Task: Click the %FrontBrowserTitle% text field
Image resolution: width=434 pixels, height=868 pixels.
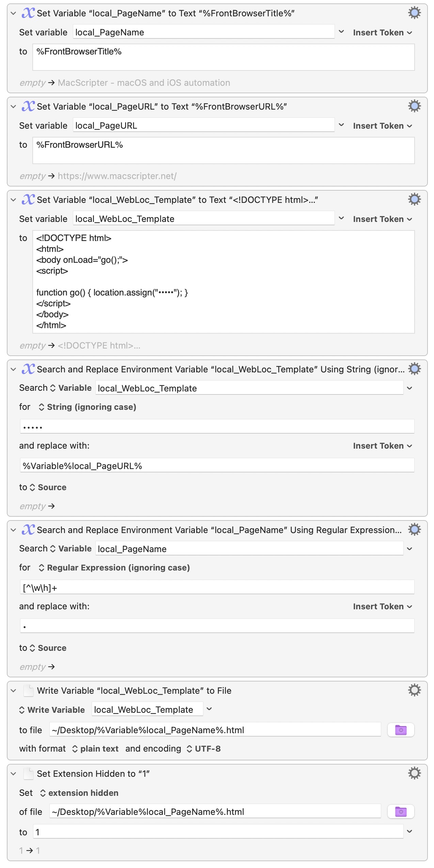Action: [223, 57]
